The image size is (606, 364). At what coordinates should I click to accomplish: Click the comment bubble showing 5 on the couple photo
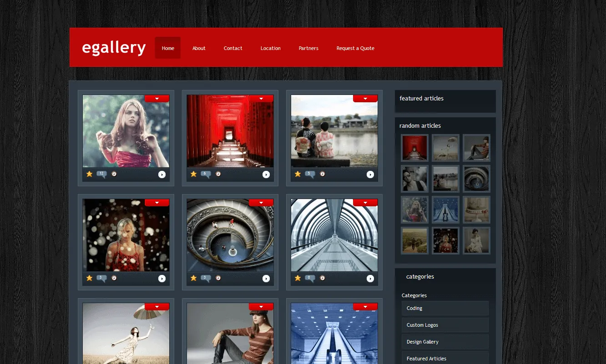point(310,174)
